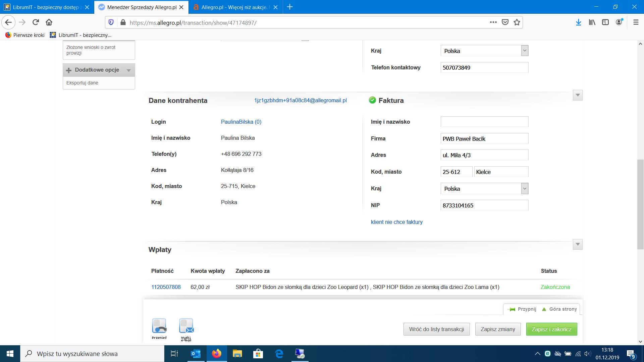The height and width of the screenshot is (362, 644).
Task: Click the Przenieś transfer icon
Action: [x=159, y=326]
